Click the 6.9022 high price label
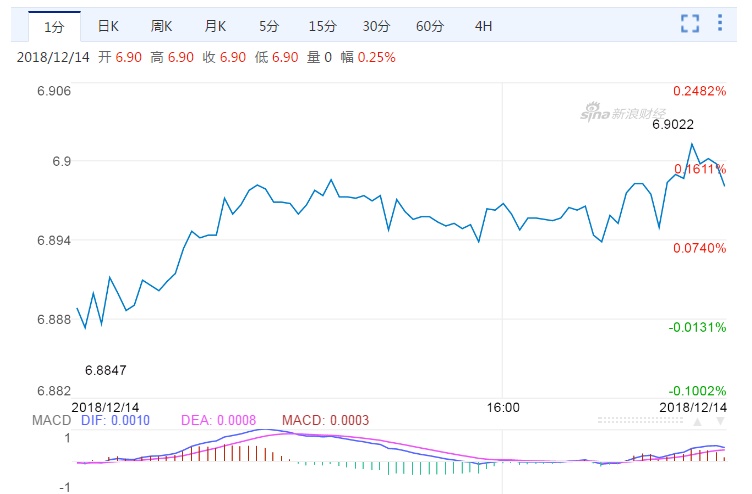The width and height of the screenshot is (752, 494). coord(673,124)
